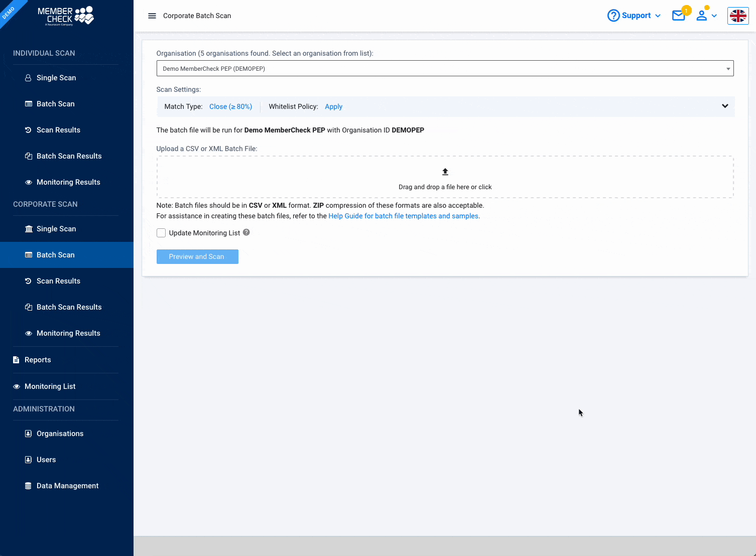Open the Organisation dropdown list
756x556 pixels.
(x=445, y=68)
